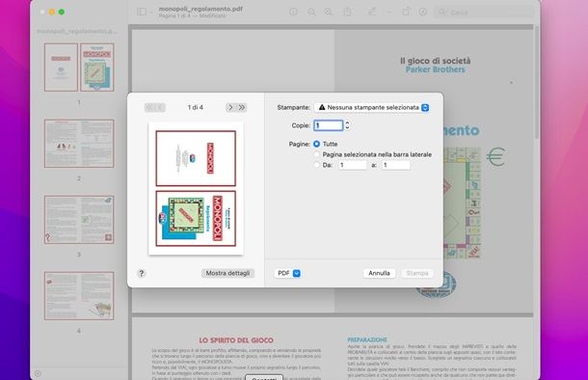Select the highlight pen tool in toolbar
Screen dimensions: 588x380
pyautogui.click(x=372, y=12)
